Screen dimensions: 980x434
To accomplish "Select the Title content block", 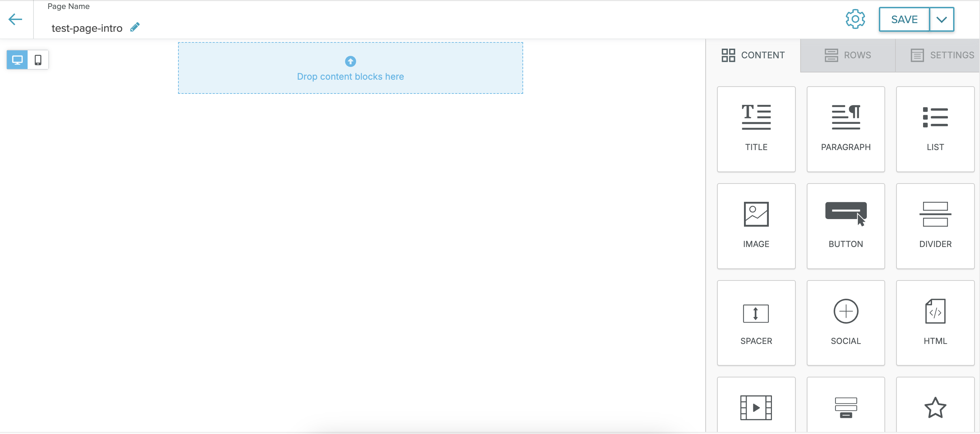I will coord(756,129).
